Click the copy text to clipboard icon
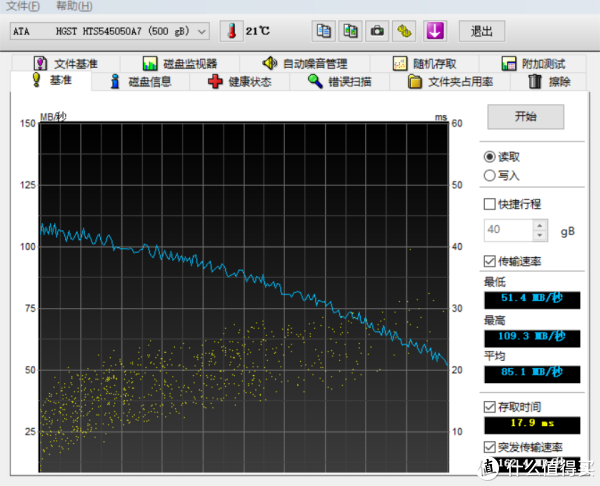Image resolution: width=600 pixels, height=486 pixels. pos(324,31)
